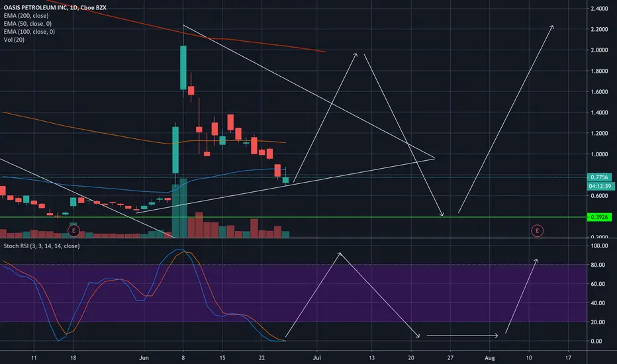Select the green horizontal support line
The image size is (617, 364).
point(293,217)
